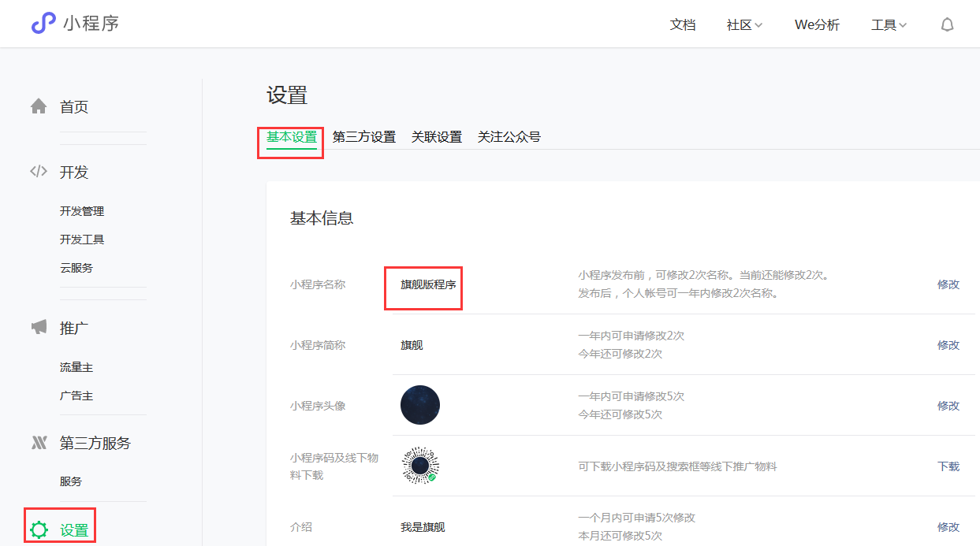Viewport: 980px width, 546px height.
Task: Click 修改 for 小程序名称
Action: coord(948,284)
